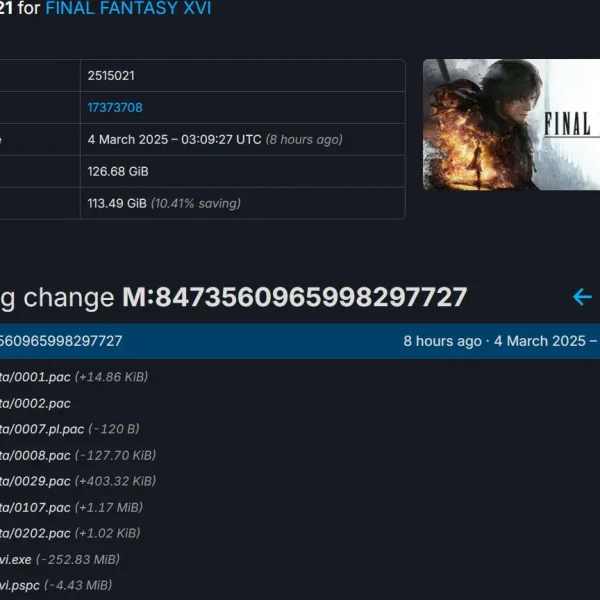600x600 pixels.
Task: Open build ID link 17373708
Action: (115, 108)
